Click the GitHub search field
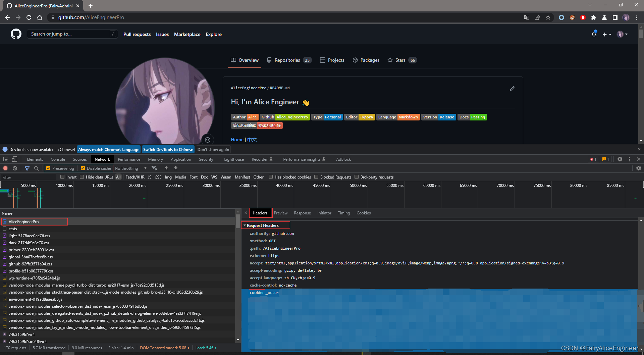The image size is (644, 355). click(x=72, y=34)
